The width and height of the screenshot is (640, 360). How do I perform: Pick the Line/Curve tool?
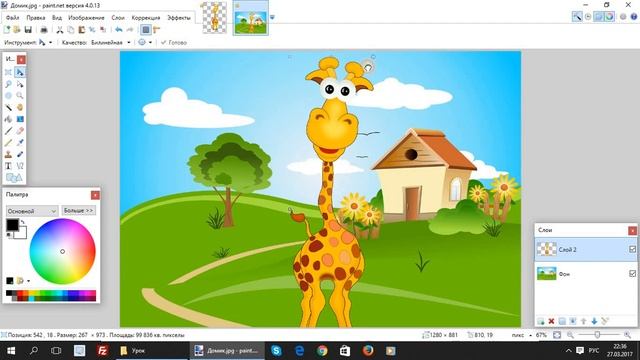point(20,166)
